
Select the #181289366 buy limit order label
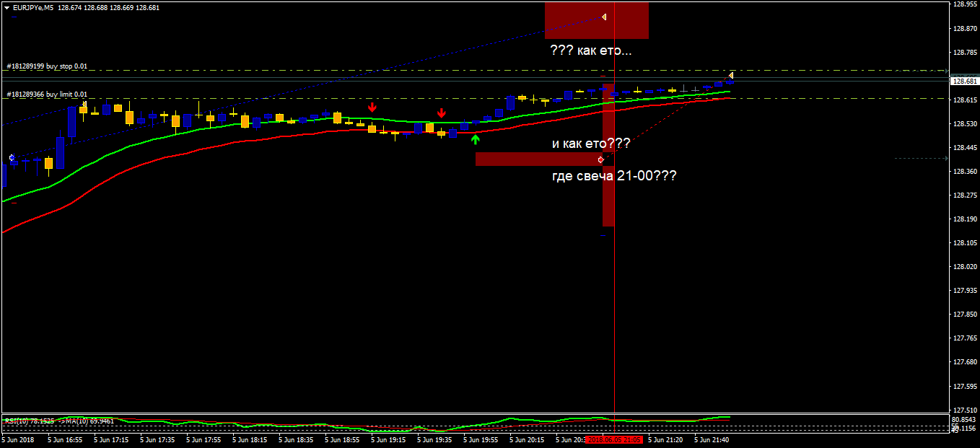(x=47, y=94)
